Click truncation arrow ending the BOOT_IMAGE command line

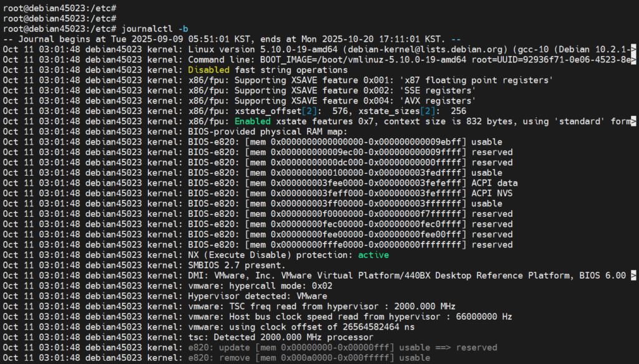(x=634, y=60)
